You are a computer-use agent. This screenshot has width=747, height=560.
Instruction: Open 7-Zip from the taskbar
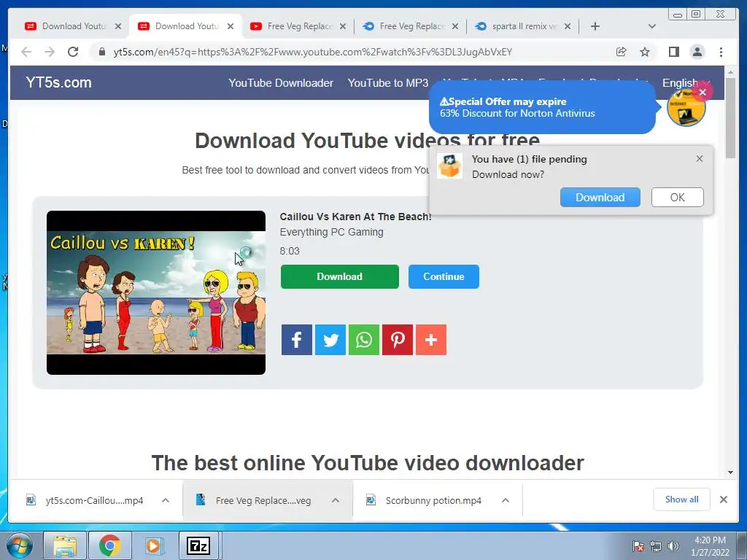(198, 545)
